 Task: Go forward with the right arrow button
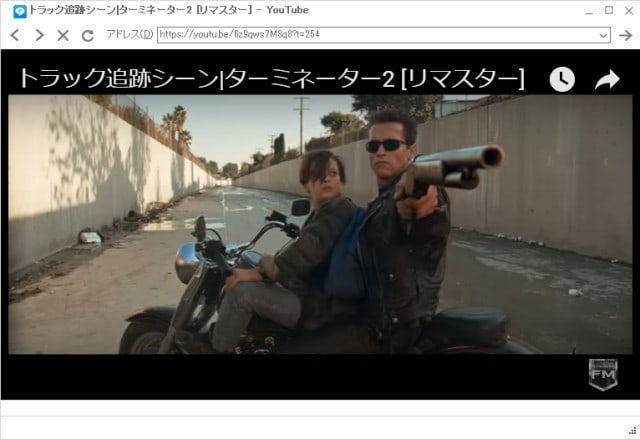[x=39, y=35]
